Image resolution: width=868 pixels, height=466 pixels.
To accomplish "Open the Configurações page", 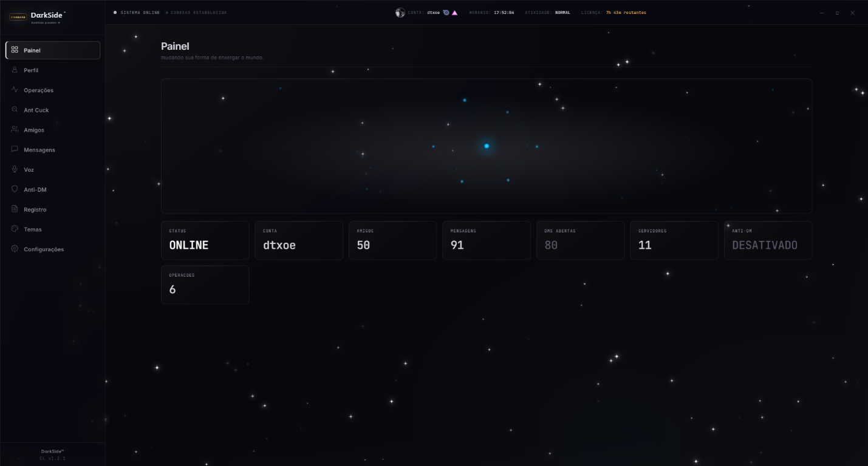I will (x=53, y=249).
